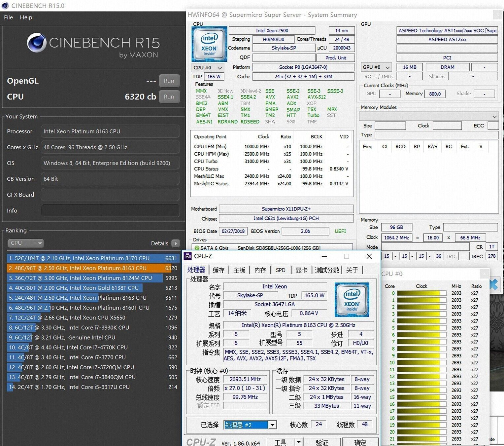Click the green SATA drive status icon
The image size is (504, 446).
197,248
